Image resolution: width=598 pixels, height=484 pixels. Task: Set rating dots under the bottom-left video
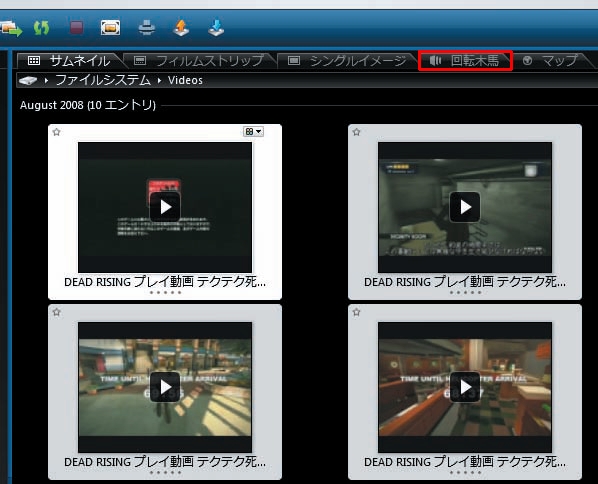165,473
